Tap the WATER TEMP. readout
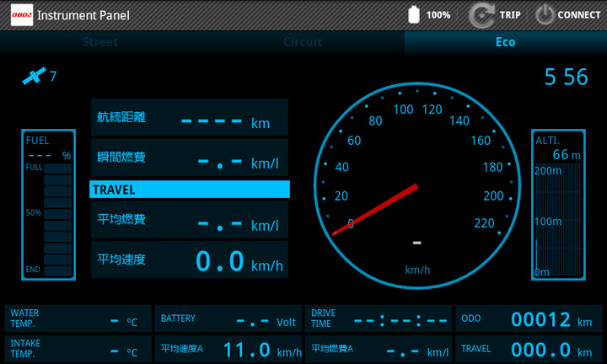Screen dimensions: 607x364 click(x=78, y=318)
